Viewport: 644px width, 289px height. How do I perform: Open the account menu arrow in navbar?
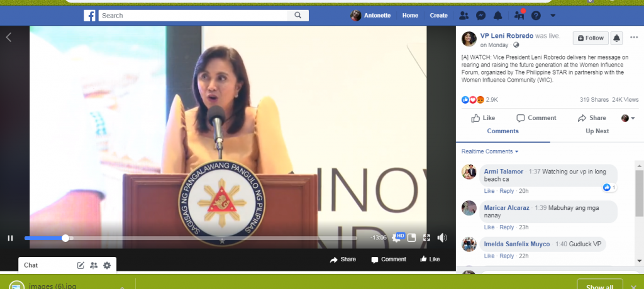tap(553, 15)
